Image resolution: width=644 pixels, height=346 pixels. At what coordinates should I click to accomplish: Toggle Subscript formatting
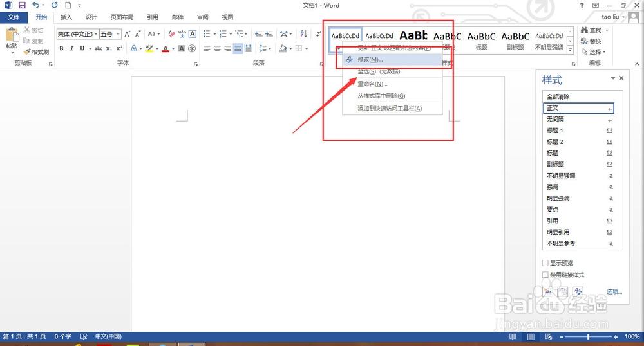click(109, 48)
